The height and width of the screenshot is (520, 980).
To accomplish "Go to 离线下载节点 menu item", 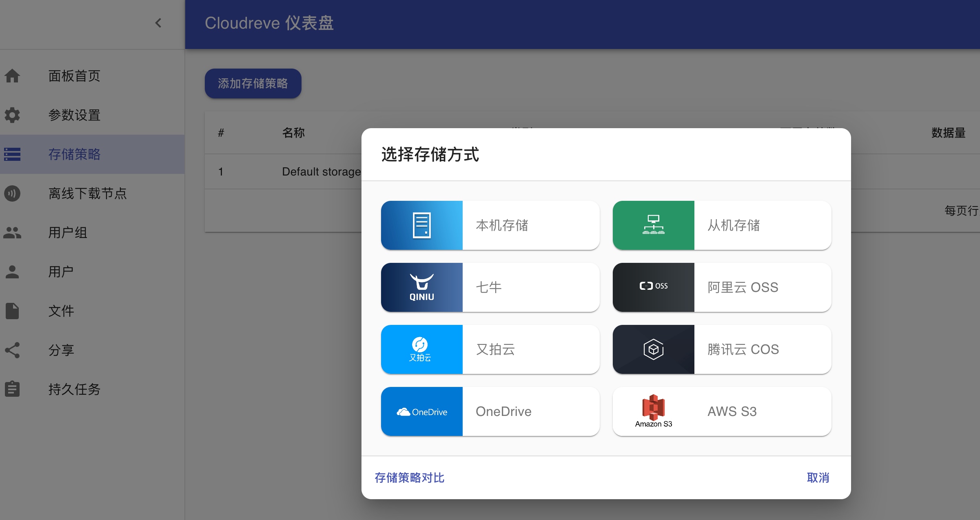I will pyautogui.click(x=92, y=193).
